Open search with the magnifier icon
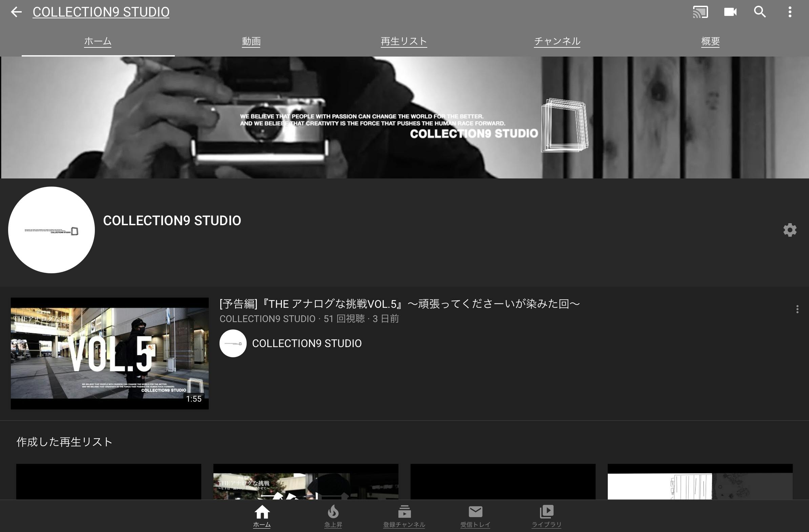 click(760, 12)
